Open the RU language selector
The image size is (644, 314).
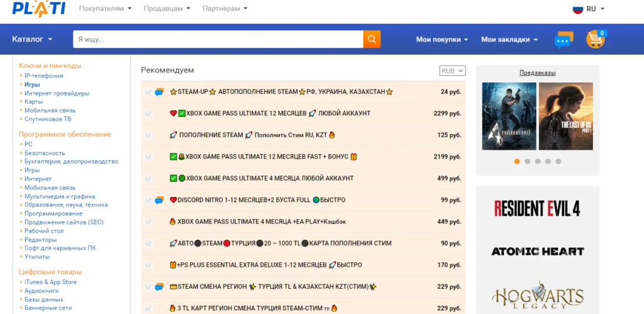point(589,9)
